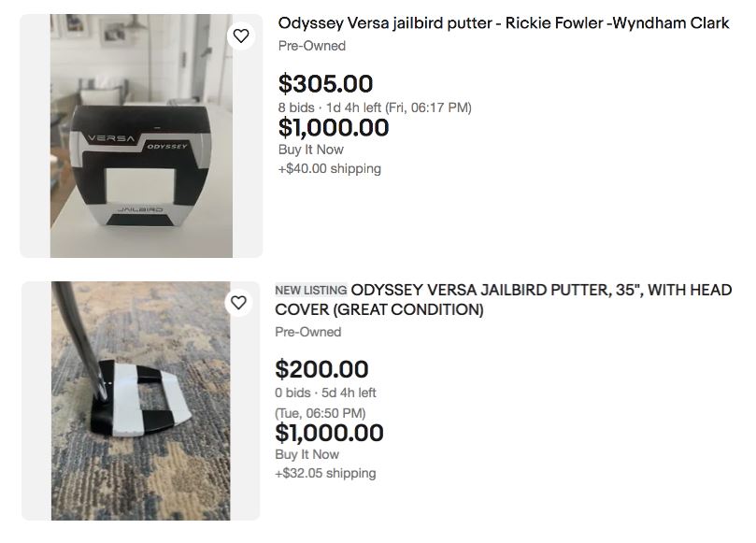
Task: Open the black and white putter on carpet photo
Action: tap(140, 400)
